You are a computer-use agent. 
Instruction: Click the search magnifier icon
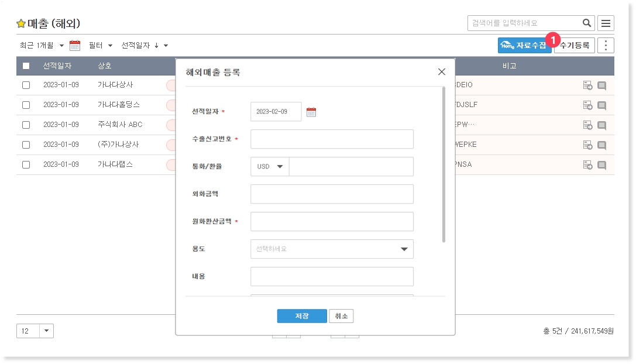(587, 23)
